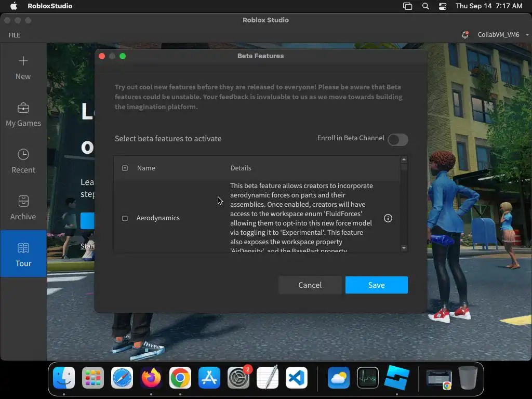
Task: Open the New project tab
Action: pos(23,68)
